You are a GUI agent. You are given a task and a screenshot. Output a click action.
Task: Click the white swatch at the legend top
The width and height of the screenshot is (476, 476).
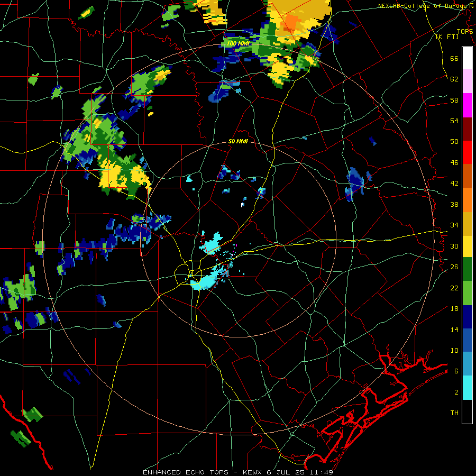[467, 58]
